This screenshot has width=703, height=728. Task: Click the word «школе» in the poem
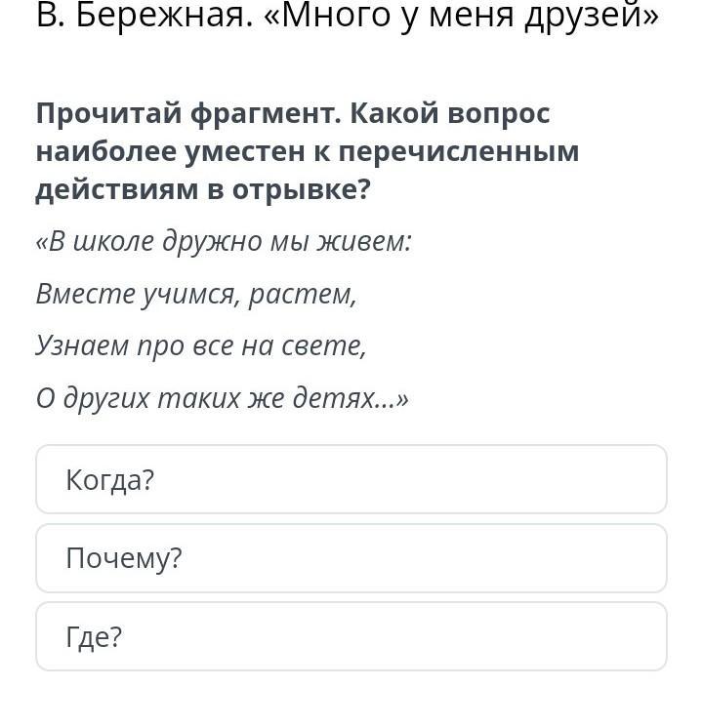113,241
